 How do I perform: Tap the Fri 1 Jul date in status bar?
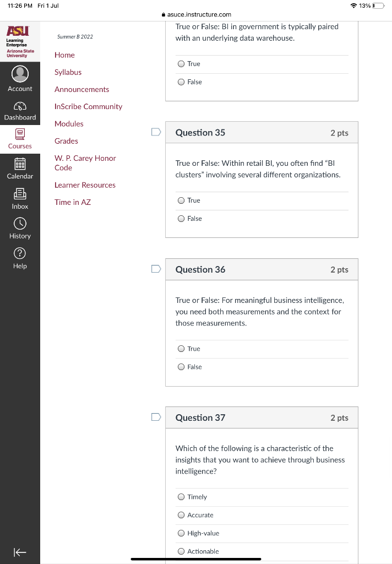(x=48, y=6)
